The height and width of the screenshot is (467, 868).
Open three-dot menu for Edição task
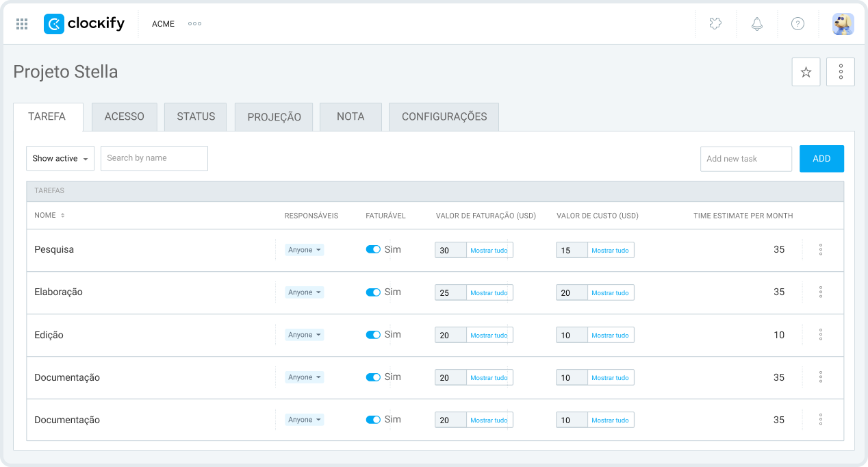coord(820,335)
